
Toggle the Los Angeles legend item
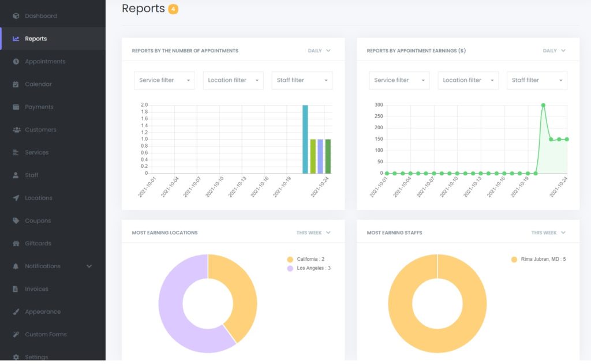(x=309, y=268)
